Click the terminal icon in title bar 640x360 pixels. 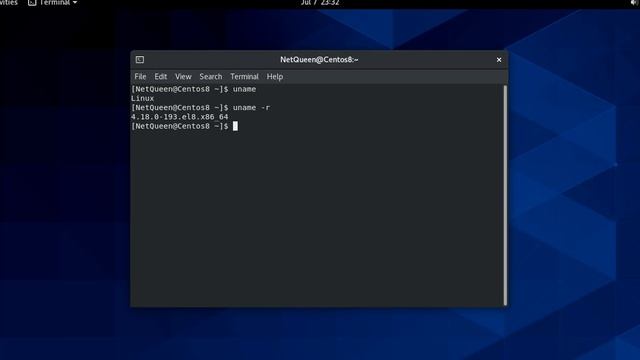coord(140,60)
